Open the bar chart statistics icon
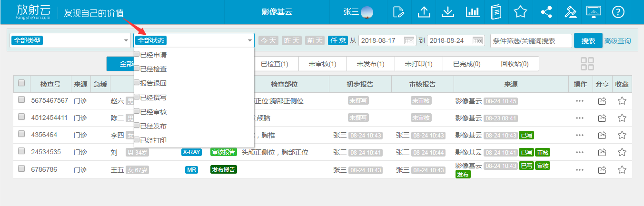The height and width of the screenshot is (206, 644). [x=472, y=12]
